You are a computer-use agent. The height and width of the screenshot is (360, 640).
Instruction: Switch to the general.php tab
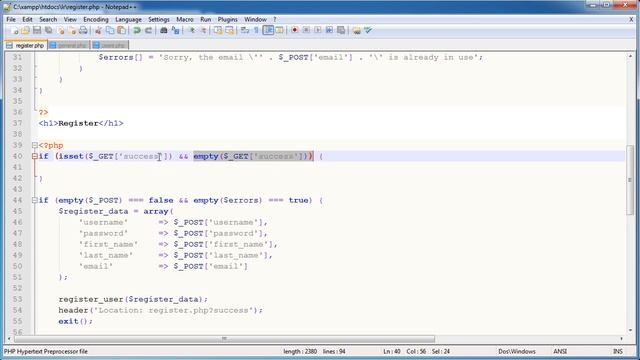click(x=68, y=45)
